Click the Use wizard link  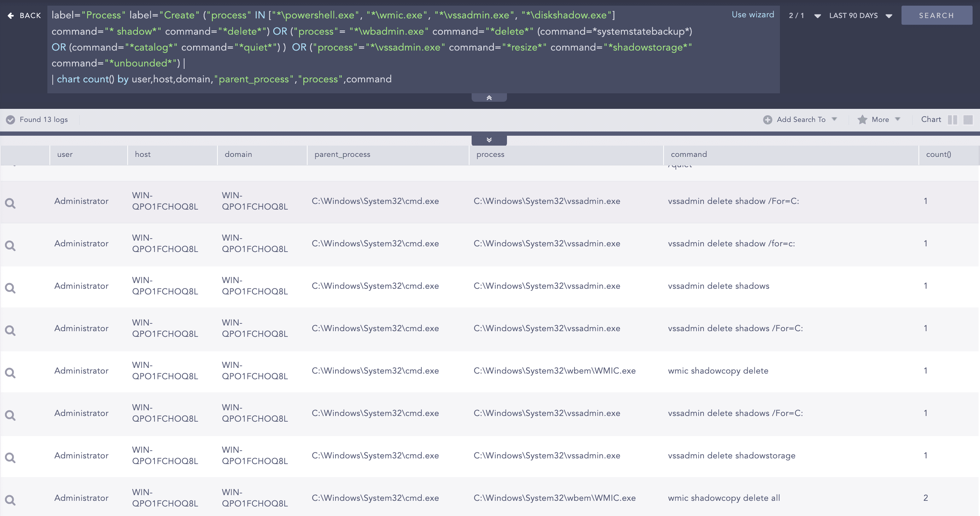click(752, 14)
